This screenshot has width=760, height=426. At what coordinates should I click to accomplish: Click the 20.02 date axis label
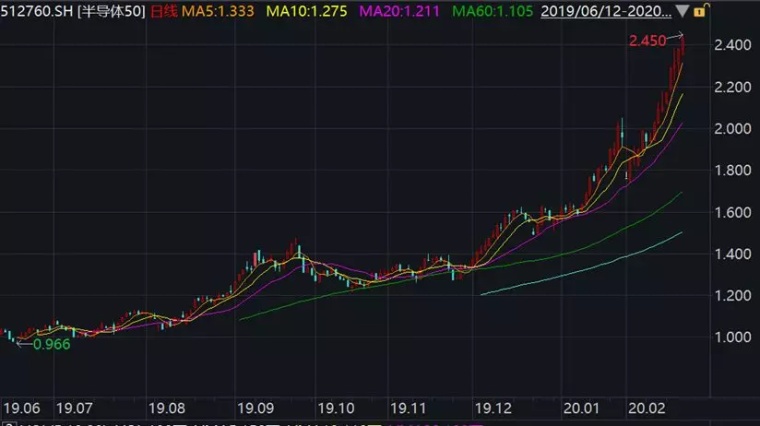click(649, 409)
